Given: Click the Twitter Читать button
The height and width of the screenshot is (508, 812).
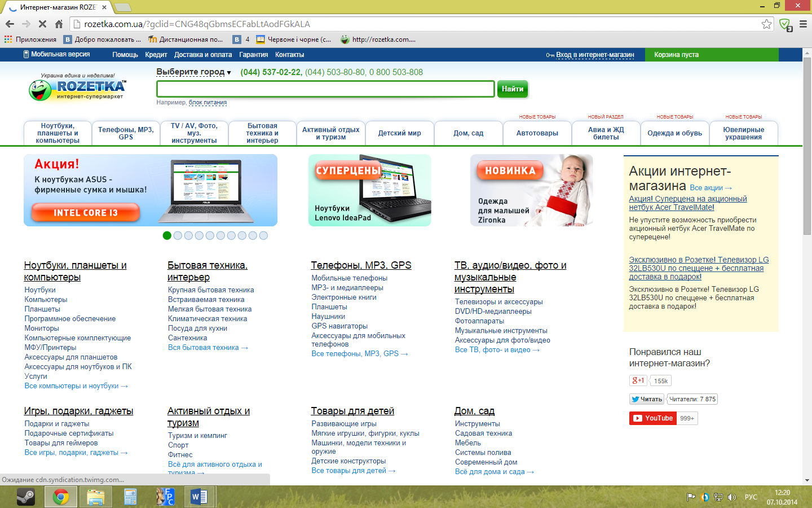Looking at the screenshot, I should [x=647, y=399].
